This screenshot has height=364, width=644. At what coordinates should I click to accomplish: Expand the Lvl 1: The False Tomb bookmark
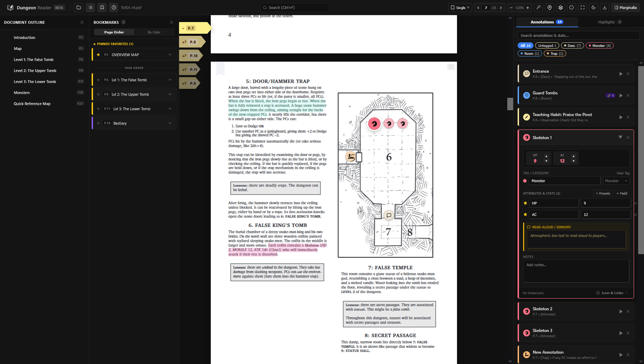click(x=170, y=80)
